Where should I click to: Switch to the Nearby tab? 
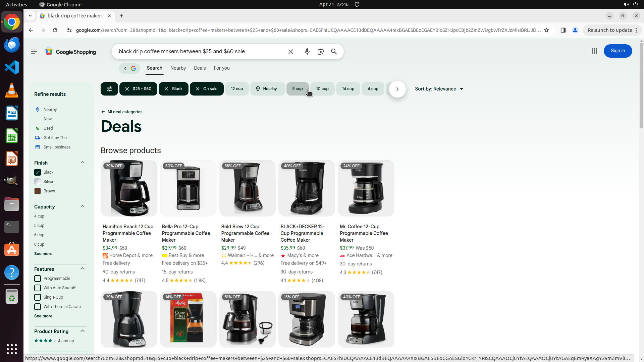tap(178, 68)
